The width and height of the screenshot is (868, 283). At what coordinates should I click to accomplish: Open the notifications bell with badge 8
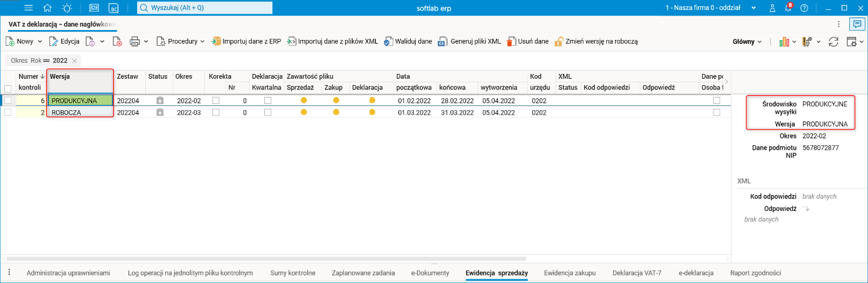[x=788, y=8]
